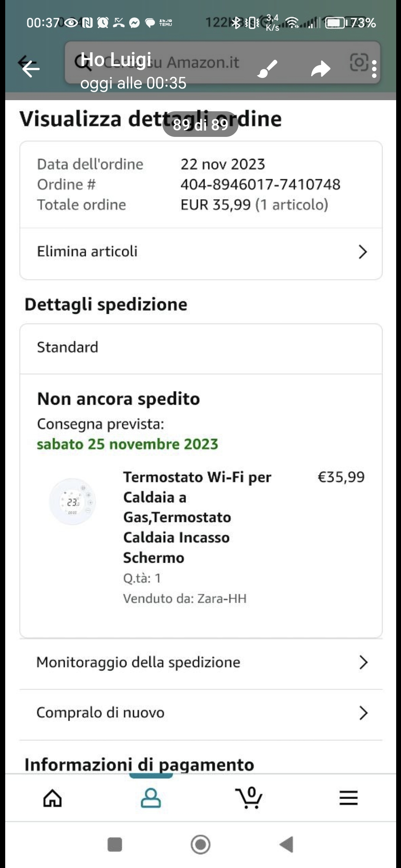Screen dimensions: 401x868
Task: Expand Elimina articoli chevron
Action: [x=363, y=252]
